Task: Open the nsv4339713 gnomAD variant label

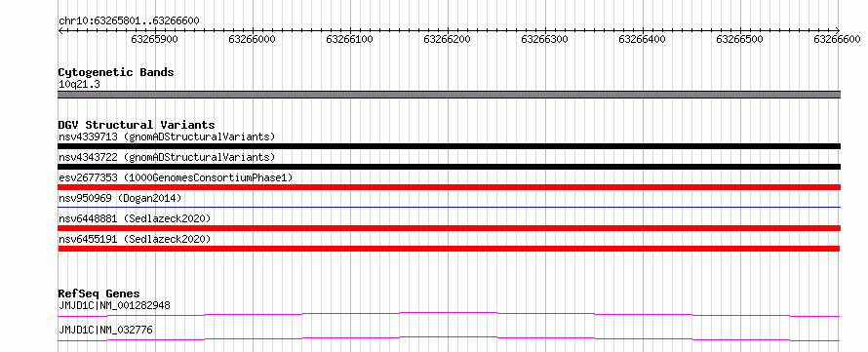Action: (166, 137)
